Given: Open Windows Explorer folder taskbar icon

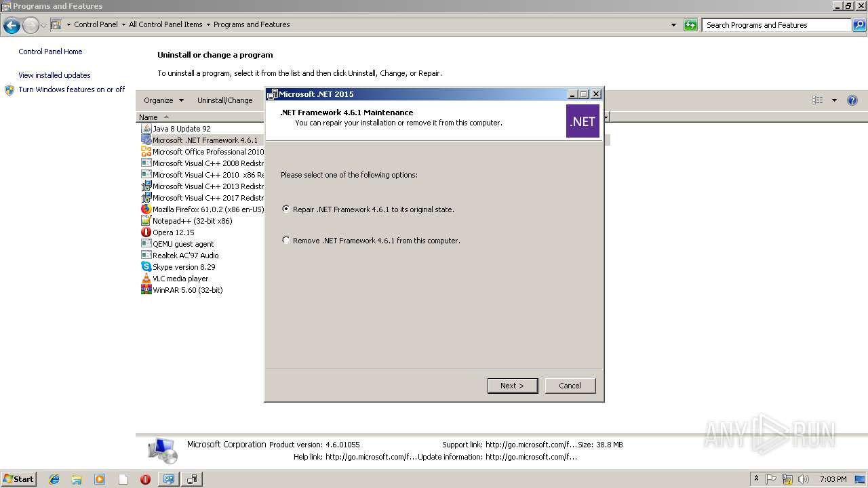Looking at the screenshot, I should pyautogui.click(x=77, y=479).
